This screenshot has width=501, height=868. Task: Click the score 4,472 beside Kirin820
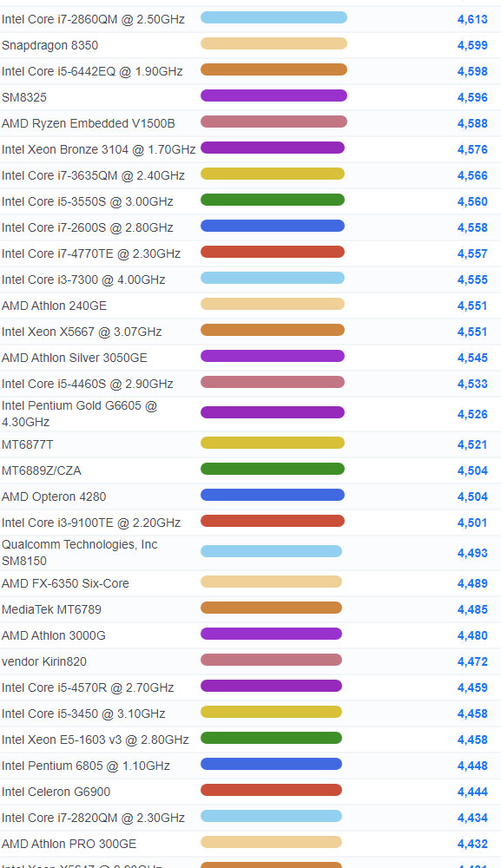click(x=472, y=661)
